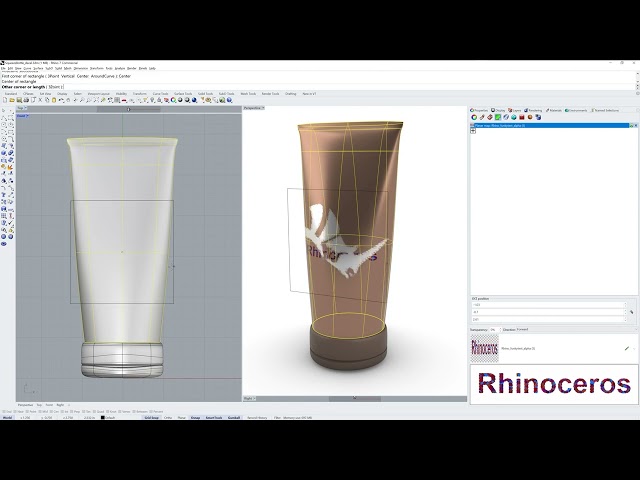Toggle Osnap in the status bar
The image size is (640, 480).
coord(196,418)
